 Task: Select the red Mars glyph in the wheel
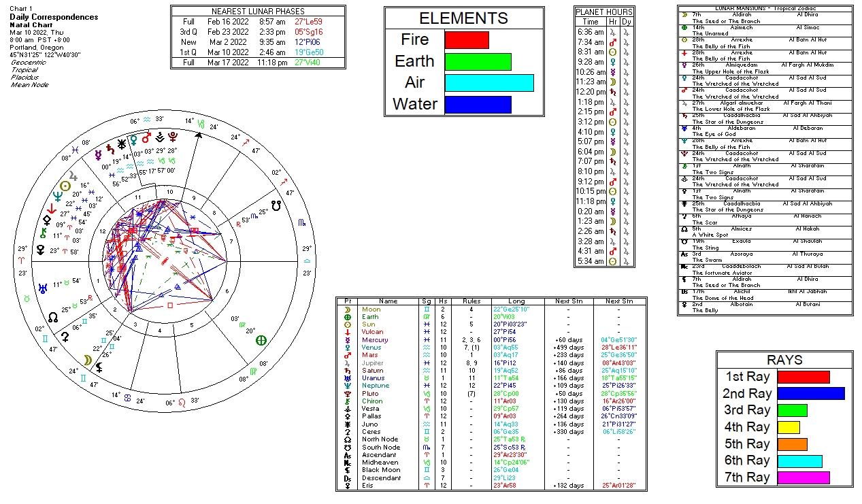(x=146, y=137)
